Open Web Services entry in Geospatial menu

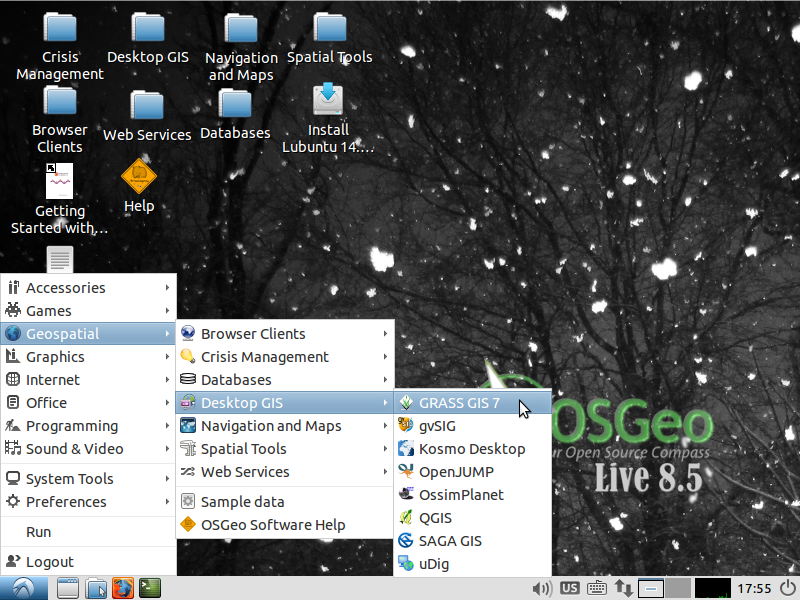coord(285,471)
